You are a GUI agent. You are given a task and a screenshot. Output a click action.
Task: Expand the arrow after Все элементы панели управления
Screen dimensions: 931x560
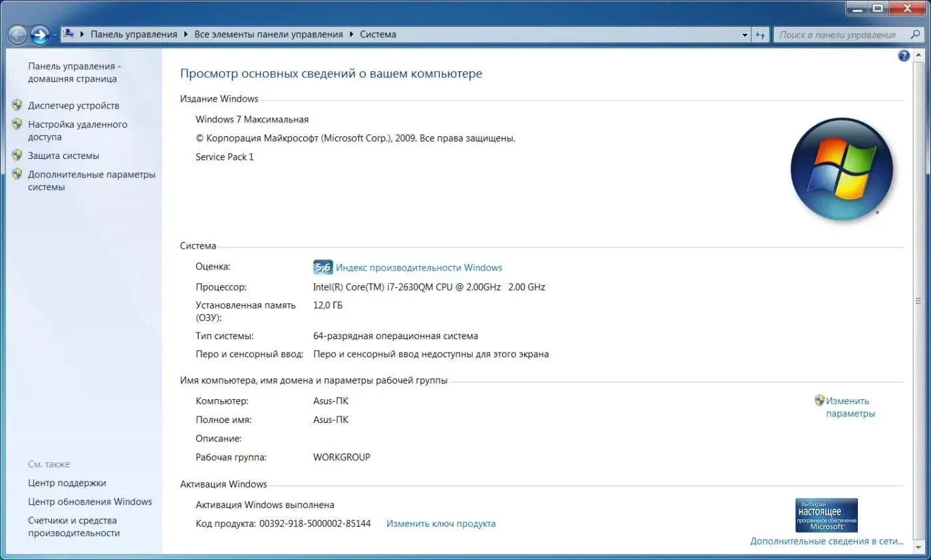coord(352,35)
